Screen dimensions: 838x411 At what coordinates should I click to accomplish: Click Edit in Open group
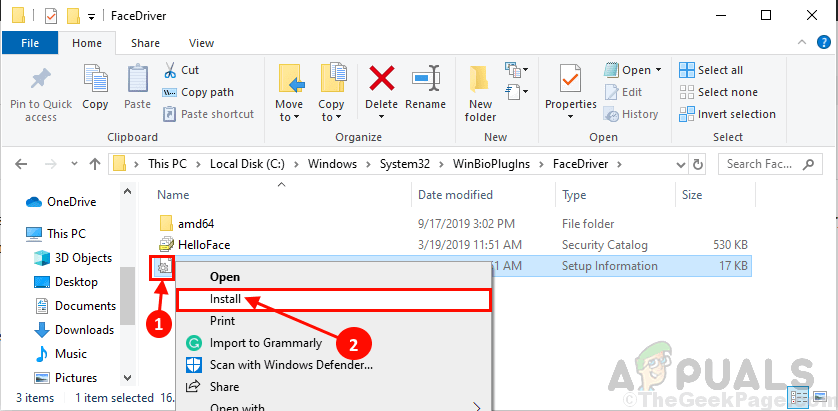pyautogui.click(x=623, y=92)
